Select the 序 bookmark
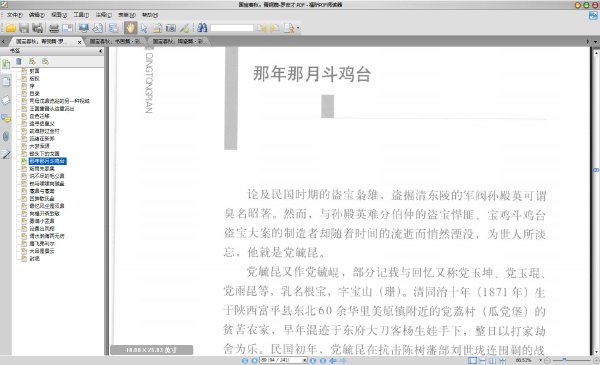The height and width of the screenshot is (365, 600). (32, 86)
